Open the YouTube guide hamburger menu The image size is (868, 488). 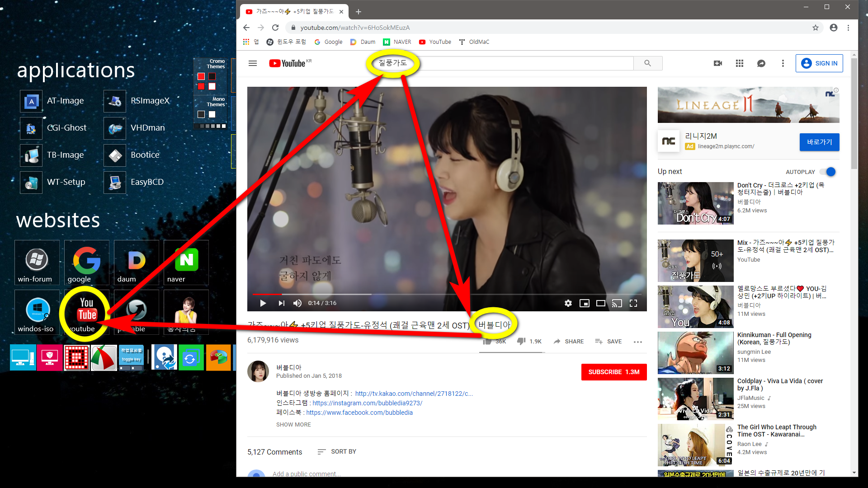(253, 63)
